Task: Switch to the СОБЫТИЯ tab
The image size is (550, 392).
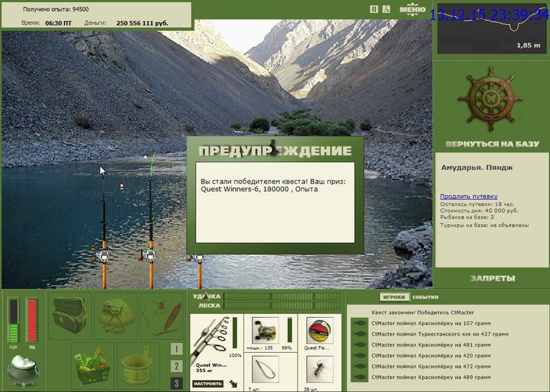Action: 425,297
